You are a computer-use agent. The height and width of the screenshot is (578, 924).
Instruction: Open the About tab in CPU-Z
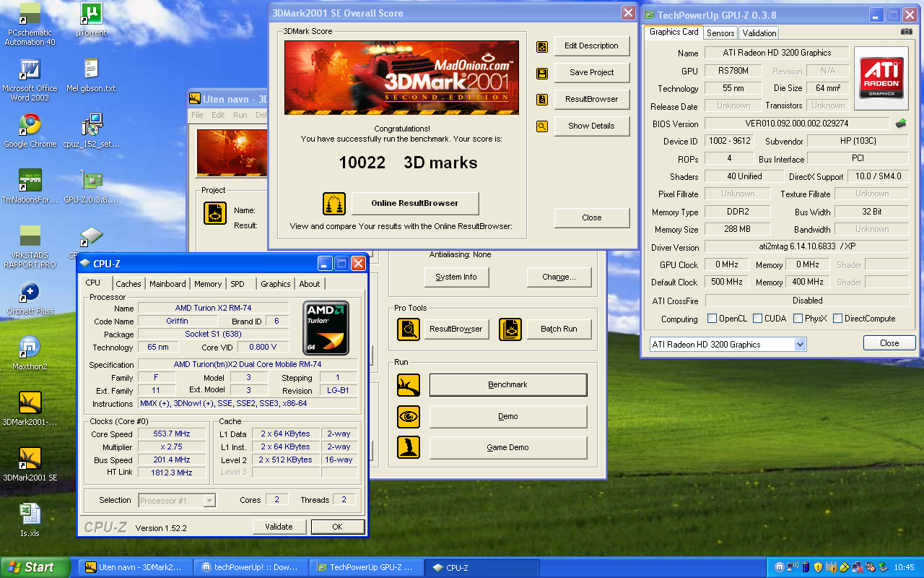coord(310,284)
